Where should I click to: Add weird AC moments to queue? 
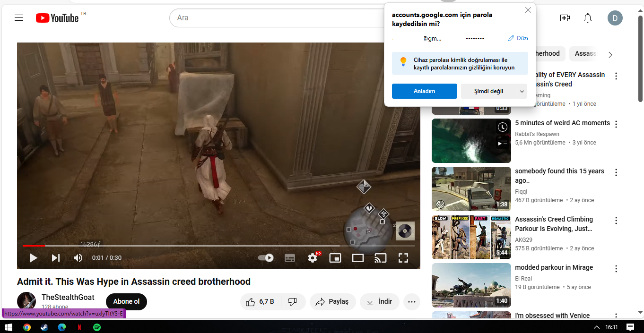tap(503, 142)
